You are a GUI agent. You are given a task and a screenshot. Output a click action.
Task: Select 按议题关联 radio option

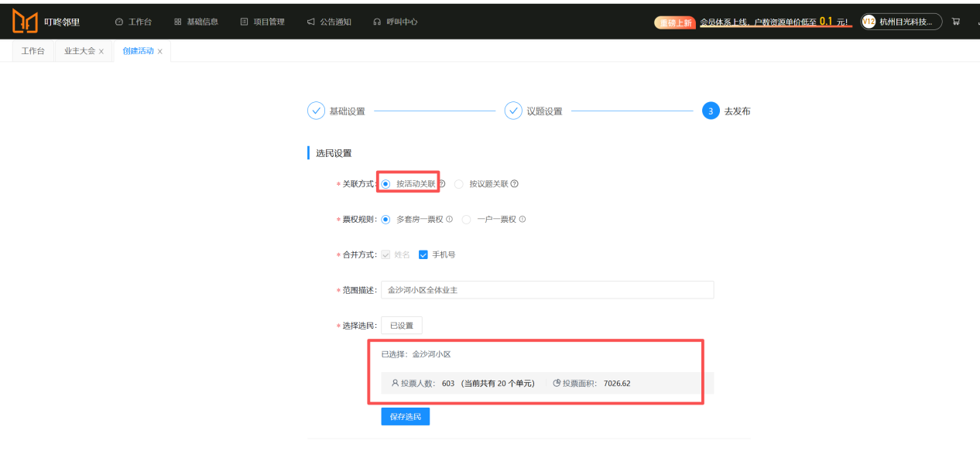click(x=459, y=184)
